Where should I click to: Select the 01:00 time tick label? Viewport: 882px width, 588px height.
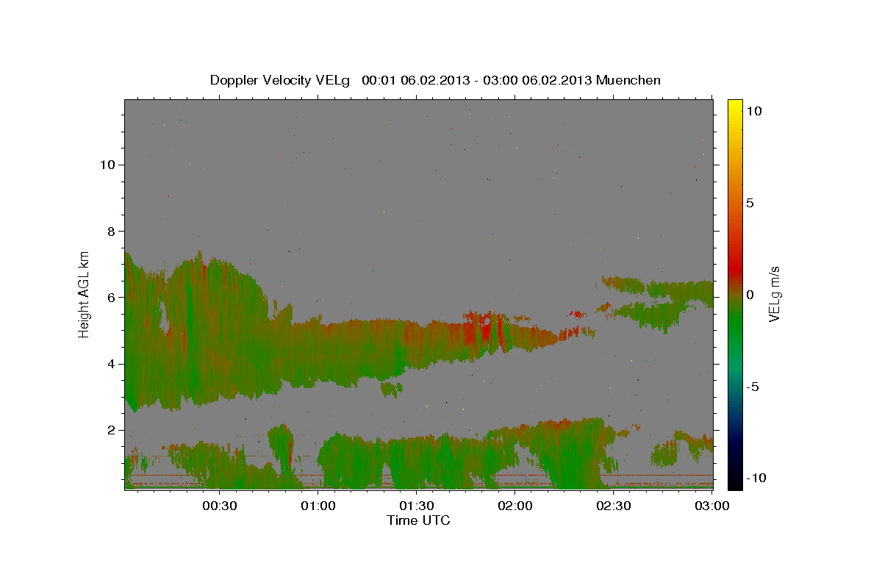319,506
